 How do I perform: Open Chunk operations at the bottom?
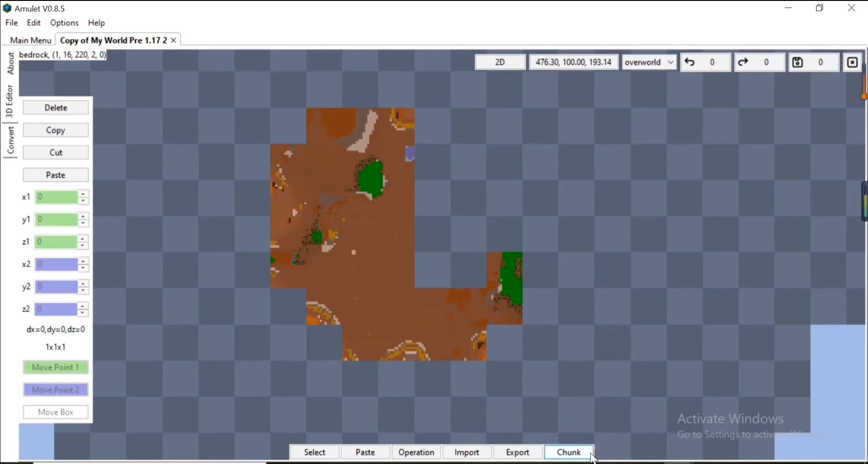click(x=568, y=452)
